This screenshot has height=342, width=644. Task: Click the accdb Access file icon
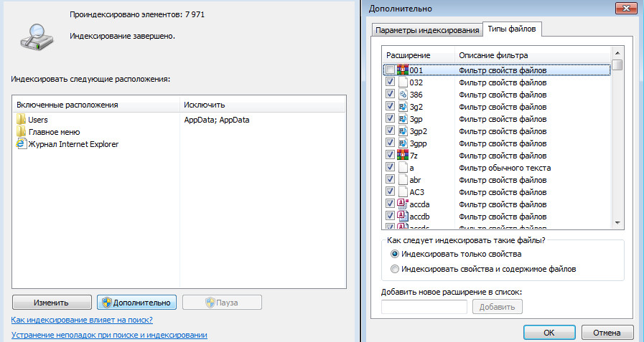click(403, 216)
